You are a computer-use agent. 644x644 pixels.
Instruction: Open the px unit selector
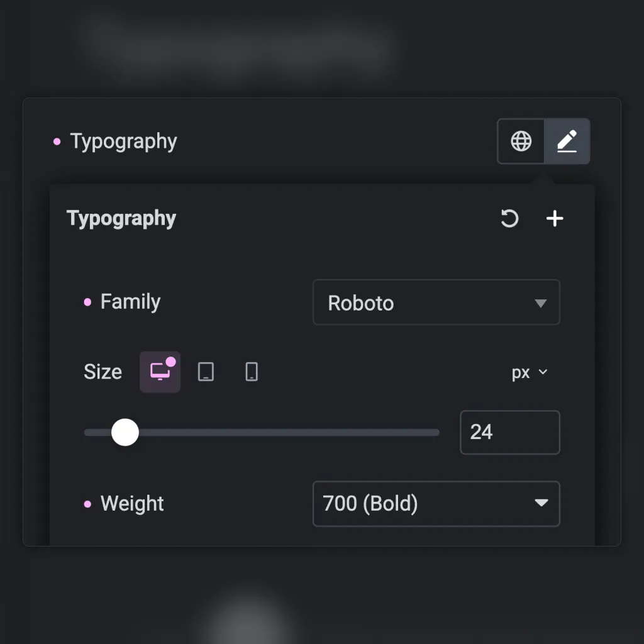(529, 372)
